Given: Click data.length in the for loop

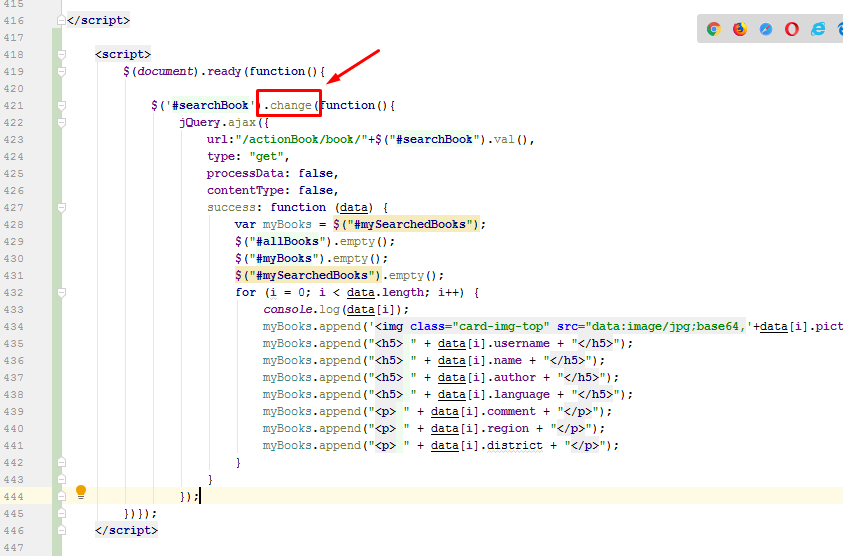Looking at the screenshot, I should coord(385,293).
